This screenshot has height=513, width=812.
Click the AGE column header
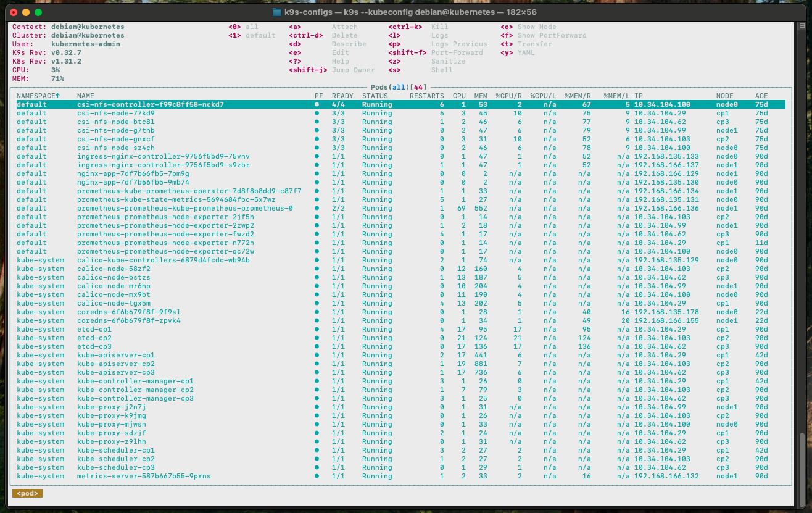pos(761,96)
